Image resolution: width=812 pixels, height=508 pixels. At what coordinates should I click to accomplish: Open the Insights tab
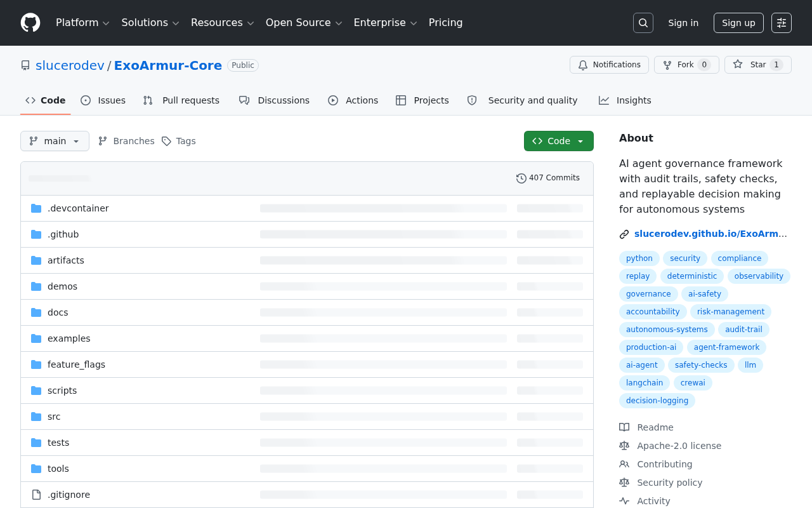[x=625, y=100]
